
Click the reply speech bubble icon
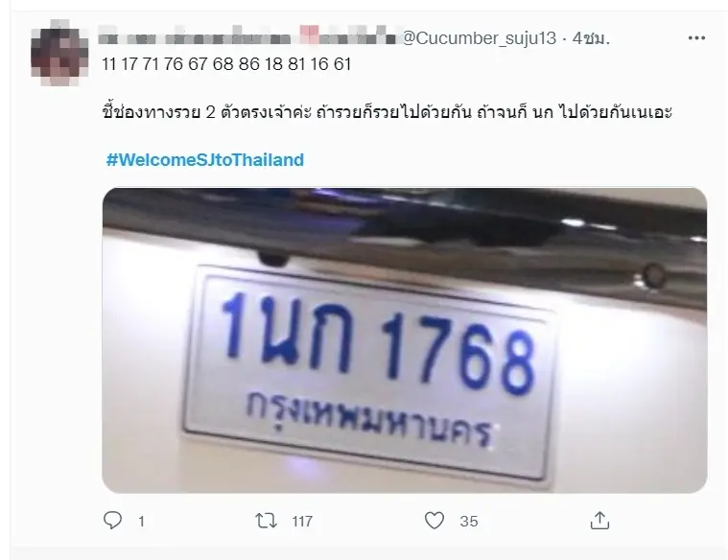112,521
